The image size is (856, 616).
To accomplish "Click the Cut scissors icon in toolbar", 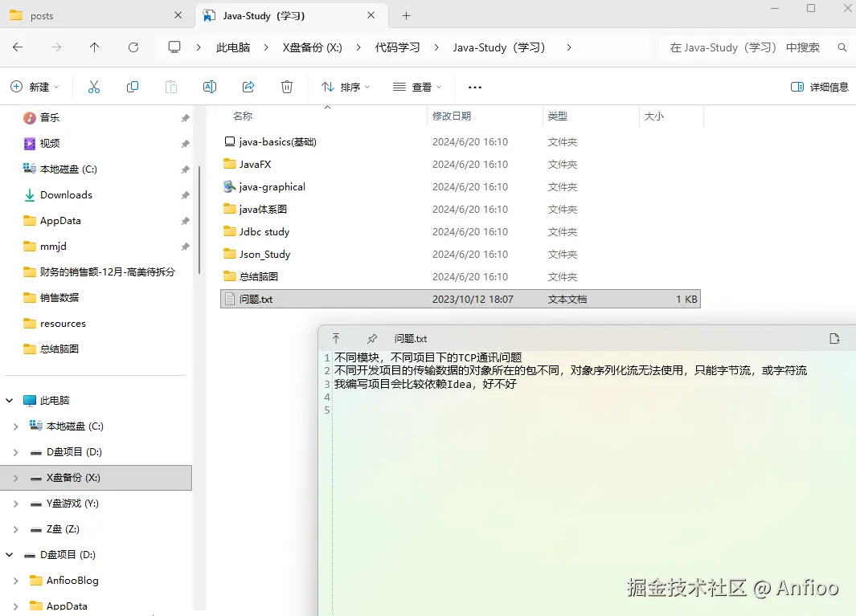I will tap(94, 87).
